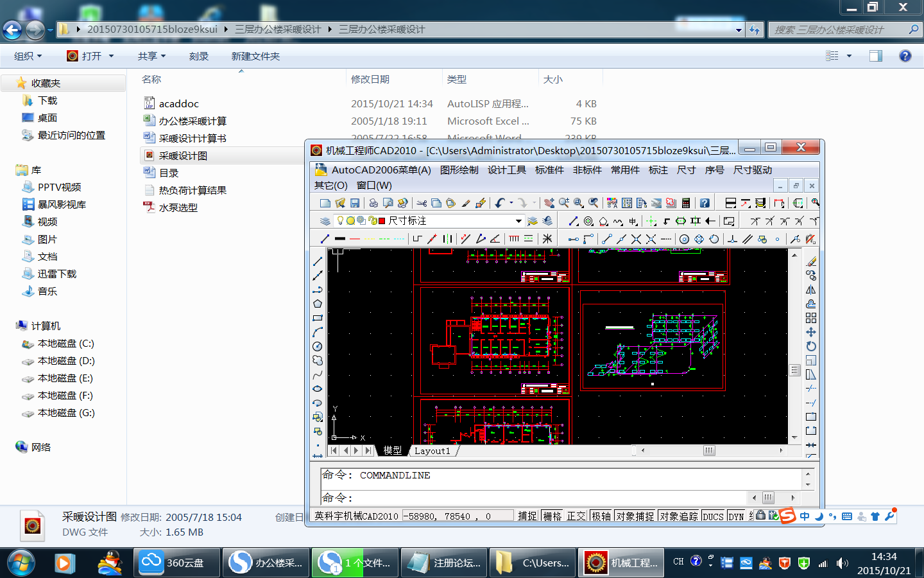
Task: Select the Revision Cloud tool
Action: tap(318, 360)
